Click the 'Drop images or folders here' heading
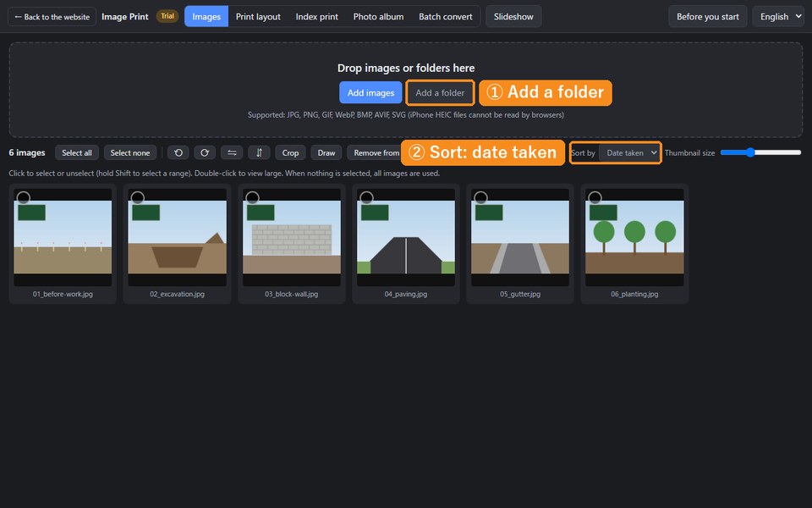 [406, 68]
